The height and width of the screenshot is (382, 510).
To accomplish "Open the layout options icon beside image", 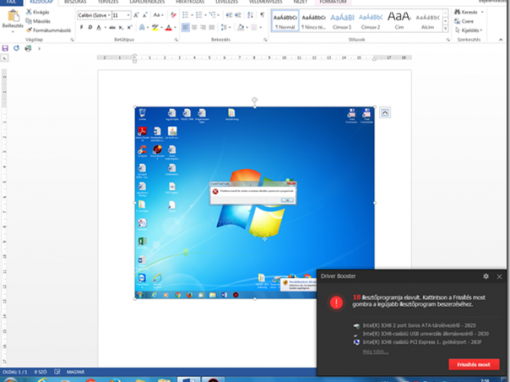I will click(x=385, y=113).
